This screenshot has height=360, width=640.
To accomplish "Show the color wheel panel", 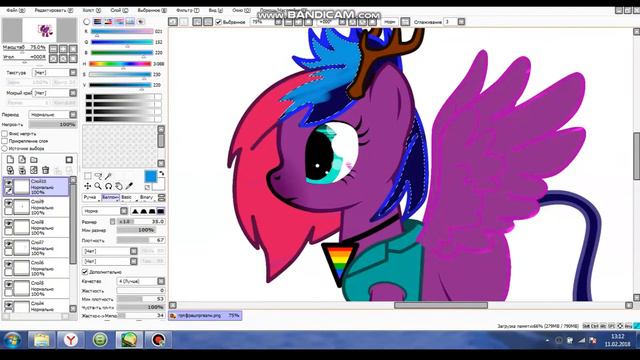I will coord(87,21).
